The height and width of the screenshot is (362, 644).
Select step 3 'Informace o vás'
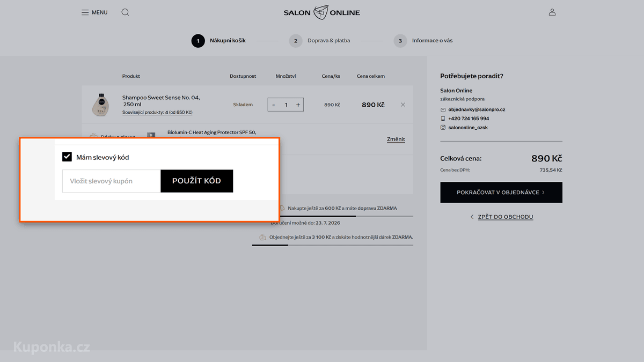(x=423, y=41)
